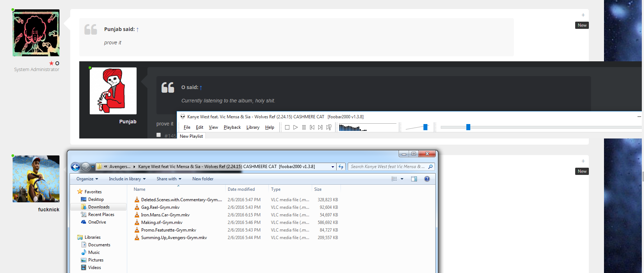Open the address bar history dropdown
Image resolution: width=644 pixels, height=273 pixels.
pyautogui.click(x=333, y=167)
